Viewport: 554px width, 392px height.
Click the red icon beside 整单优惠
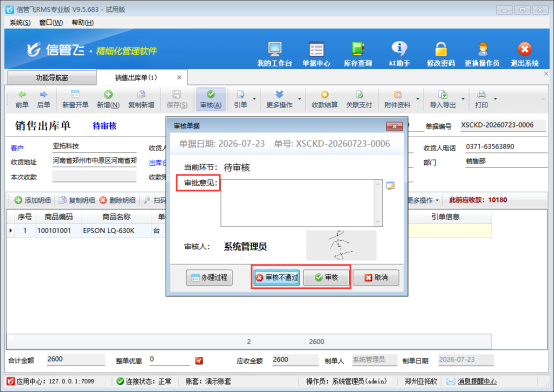click(199, 361)
